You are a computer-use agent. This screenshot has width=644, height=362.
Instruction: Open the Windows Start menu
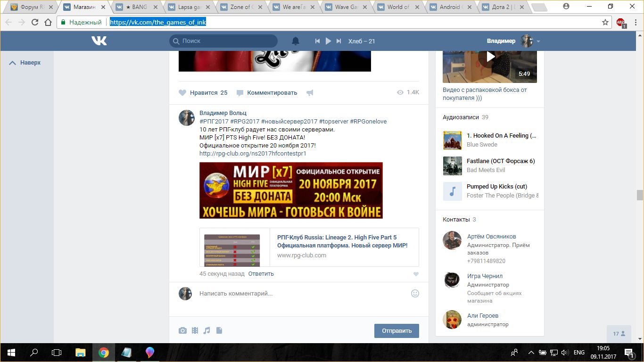coord(10,352)
